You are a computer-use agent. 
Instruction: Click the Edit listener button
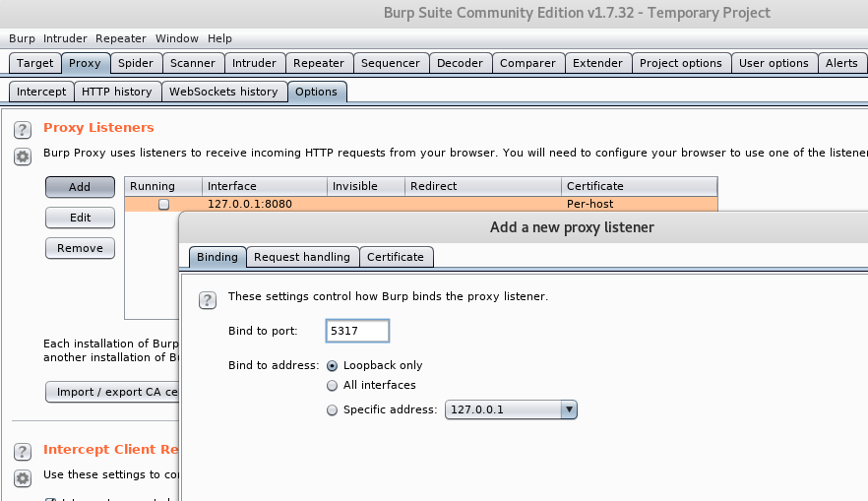point(81,218)
